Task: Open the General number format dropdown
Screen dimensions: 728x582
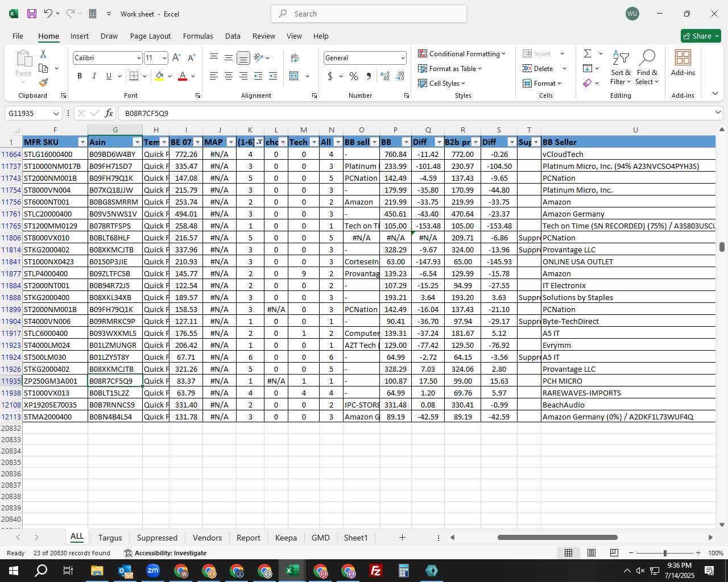Action: [403, 57]
